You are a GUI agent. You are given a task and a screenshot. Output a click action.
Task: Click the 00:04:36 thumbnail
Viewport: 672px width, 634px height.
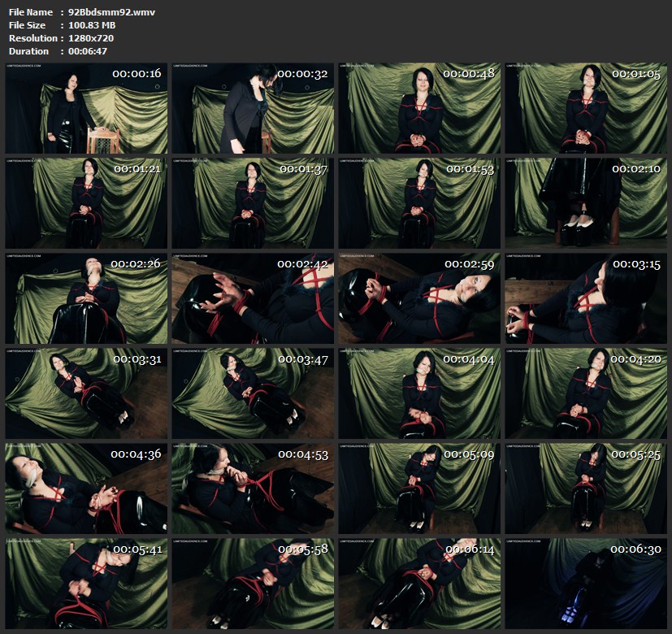coord(86,489)
